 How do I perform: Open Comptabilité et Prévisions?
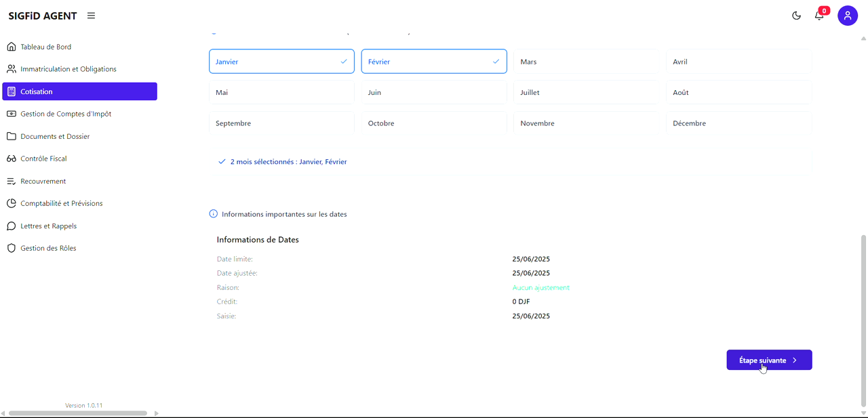coord(62,203)
